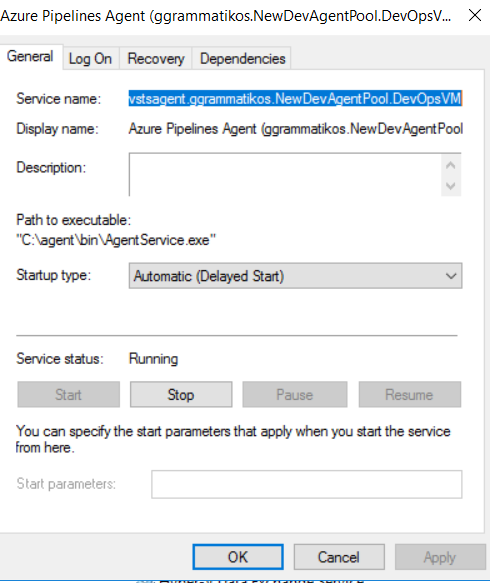Screen dimensions: 490x583
Task: Click the Startup type chevron arrow
Action: 451,276
